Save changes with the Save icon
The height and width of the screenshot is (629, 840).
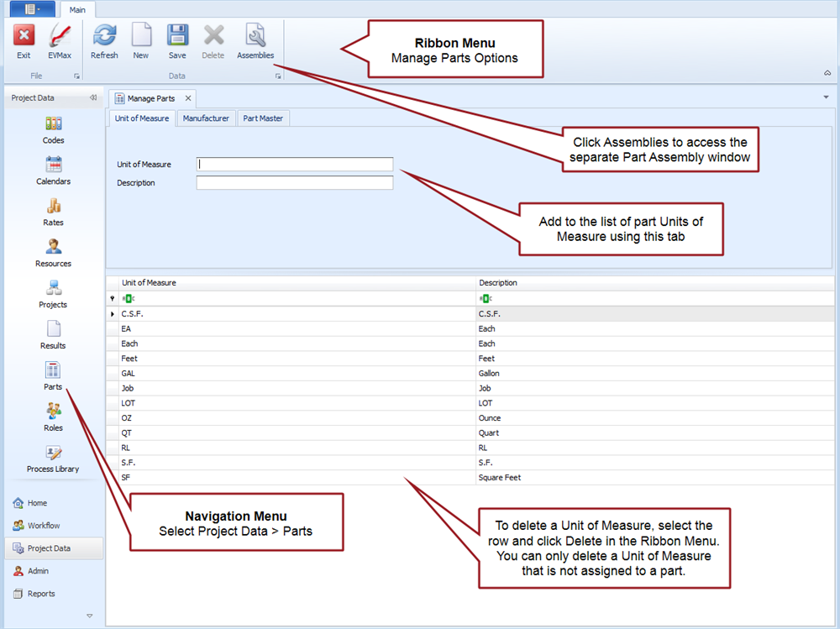(x=177, y=40)
